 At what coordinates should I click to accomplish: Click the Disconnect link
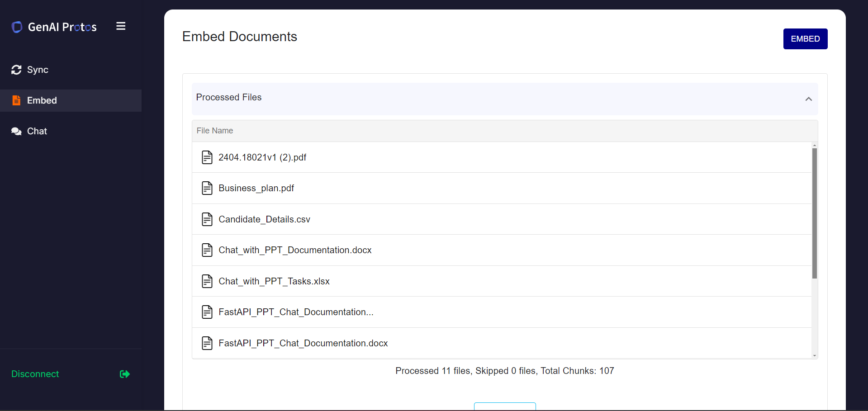[x=35, y=374]
